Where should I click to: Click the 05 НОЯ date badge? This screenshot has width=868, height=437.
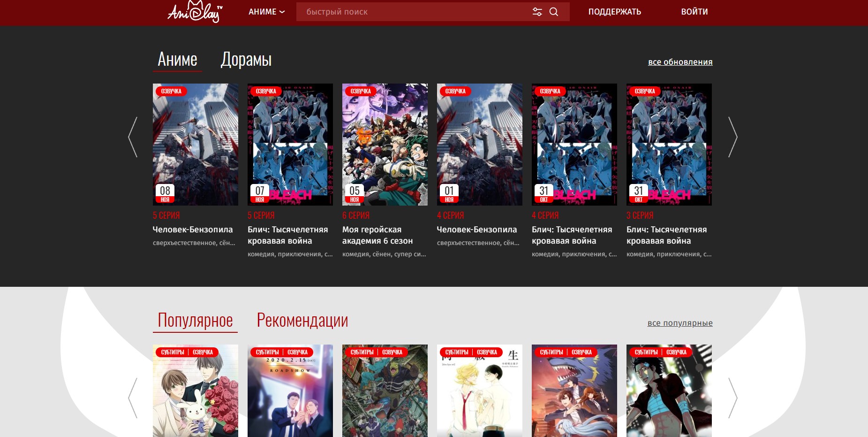[355, 193]
